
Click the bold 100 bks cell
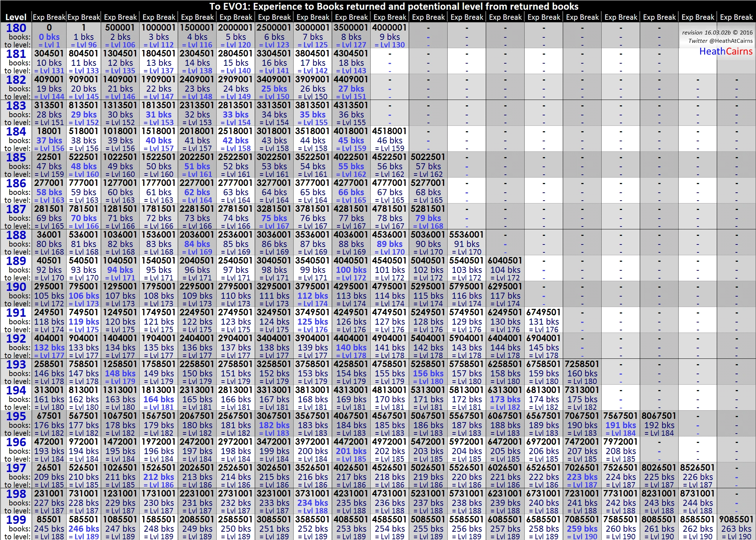pyautogui.click(x=351, y=270)
